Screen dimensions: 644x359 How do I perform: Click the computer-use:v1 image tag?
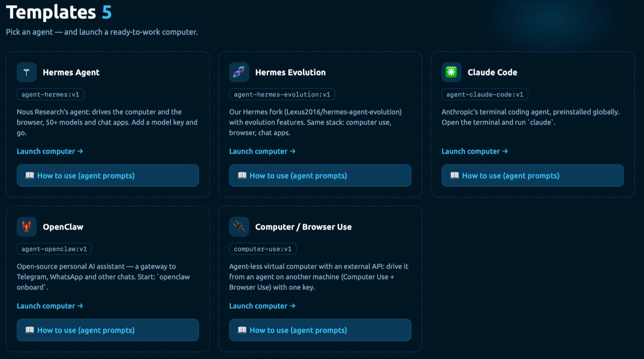263,249
